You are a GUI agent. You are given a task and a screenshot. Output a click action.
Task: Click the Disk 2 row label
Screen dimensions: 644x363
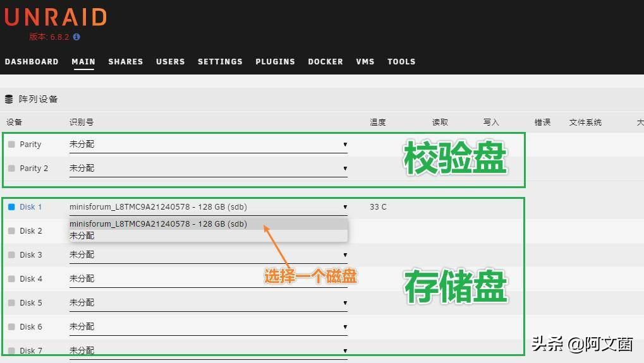31,231
